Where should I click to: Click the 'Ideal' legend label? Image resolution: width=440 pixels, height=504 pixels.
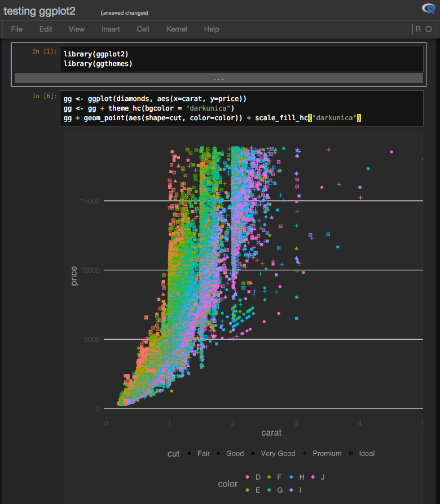pos(367,454)
